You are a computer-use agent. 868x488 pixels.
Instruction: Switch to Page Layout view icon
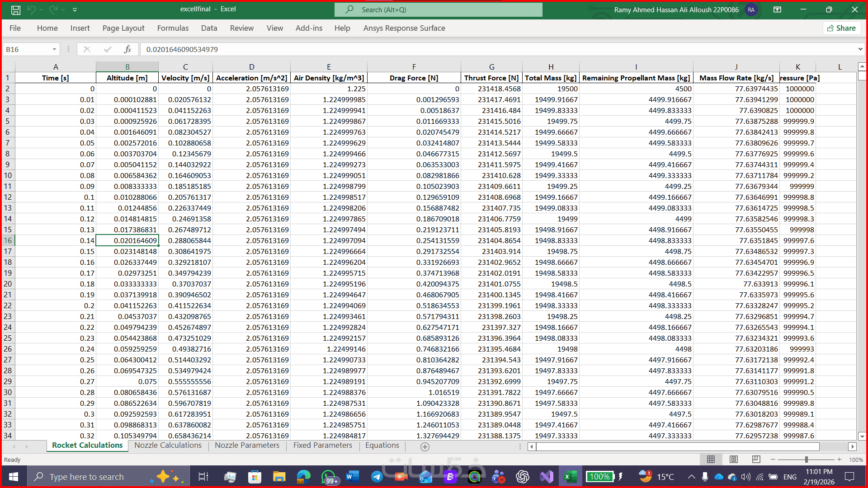tap(733, 459)
